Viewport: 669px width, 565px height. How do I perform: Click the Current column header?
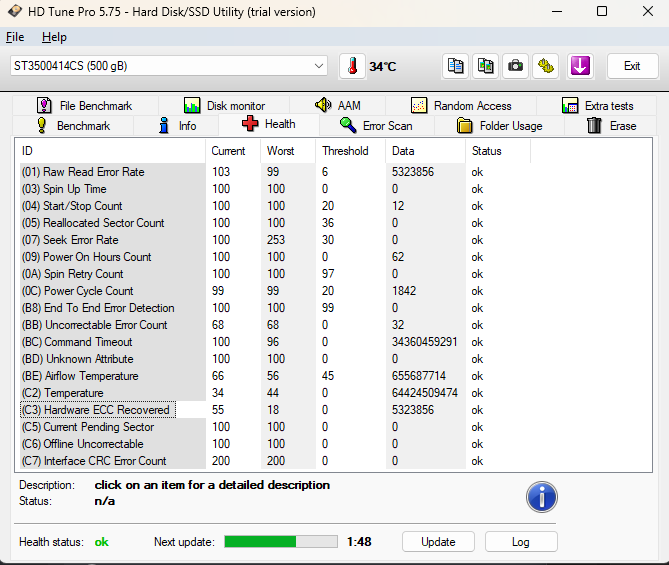(x=233, y=151)
